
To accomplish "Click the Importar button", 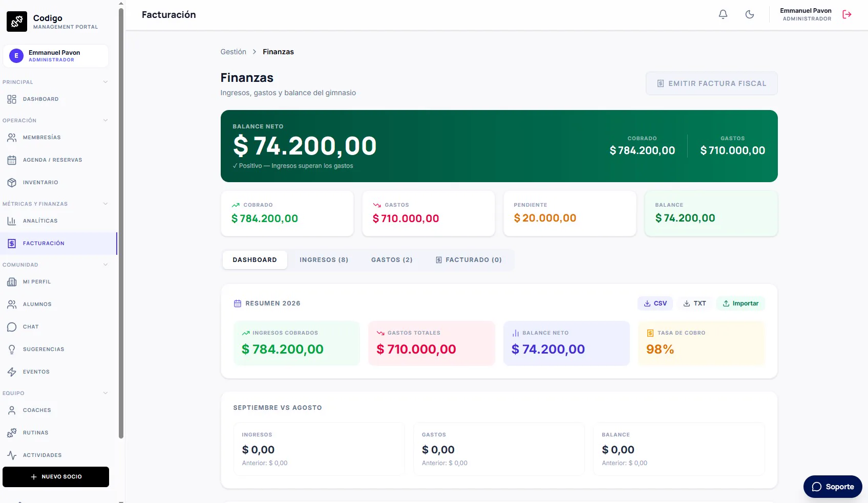I will pyautogui.click(x=740, y=303).
